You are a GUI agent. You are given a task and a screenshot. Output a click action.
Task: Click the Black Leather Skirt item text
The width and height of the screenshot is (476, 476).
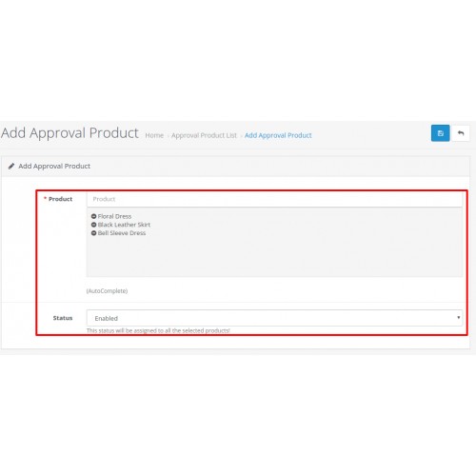[124, 225]
